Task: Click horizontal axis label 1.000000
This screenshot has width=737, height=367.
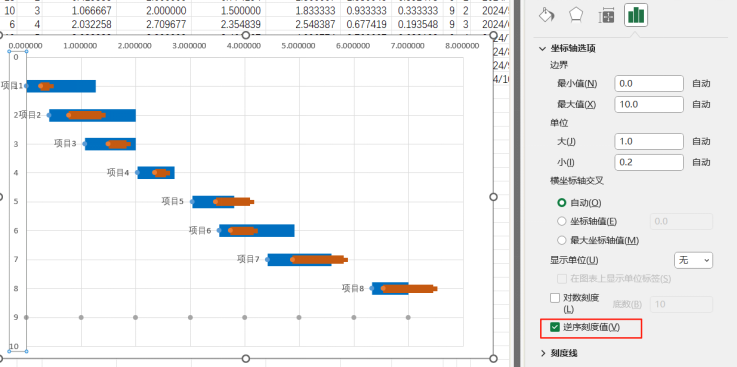Action: (x=81, y=46)
